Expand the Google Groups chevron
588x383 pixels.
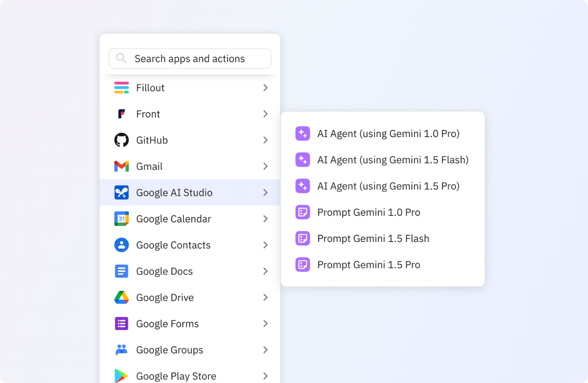click(x=265, y=349)
